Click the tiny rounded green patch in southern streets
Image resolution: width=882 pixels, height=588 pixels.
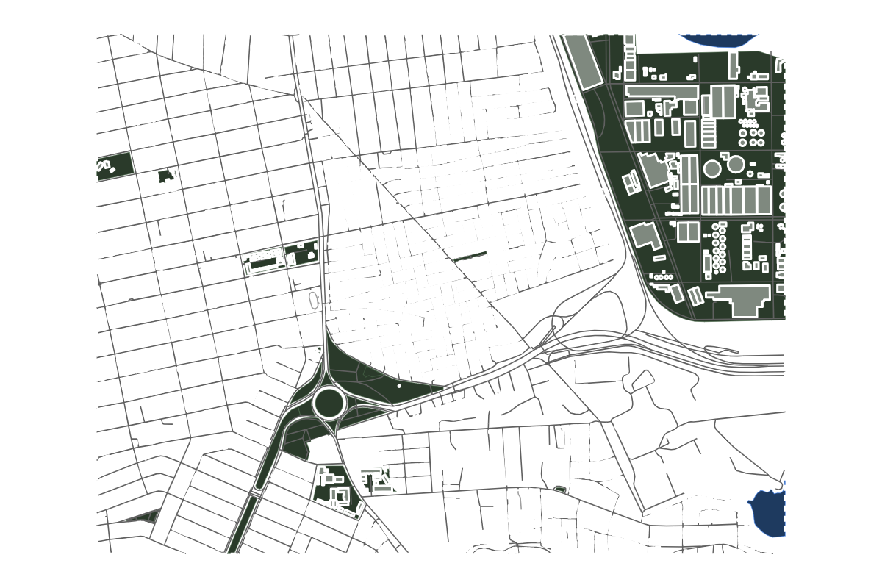point(559,490)
